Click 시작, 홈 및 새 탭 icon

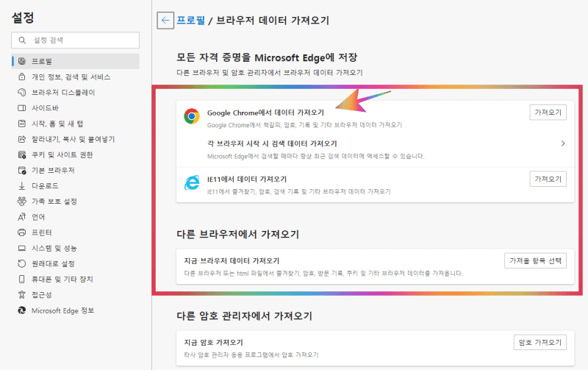22,124
